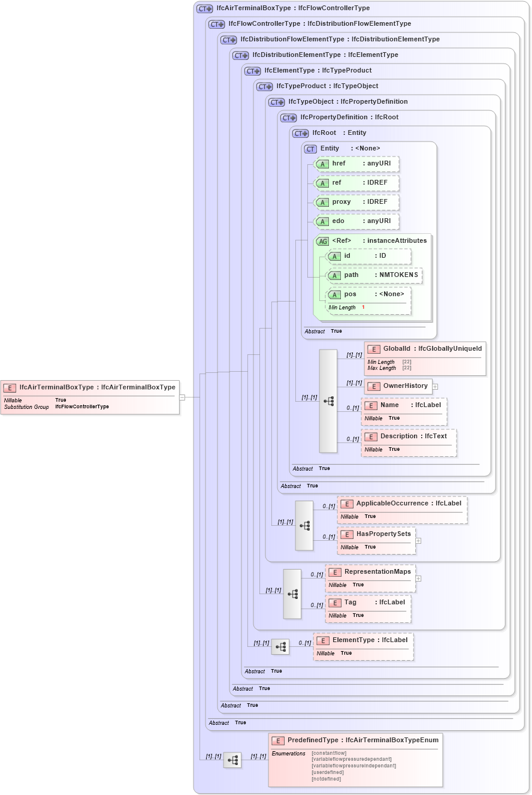
Task: Expand OwnerHistory using its plus box
Action: pyautogui.click(x=435, y=386)
